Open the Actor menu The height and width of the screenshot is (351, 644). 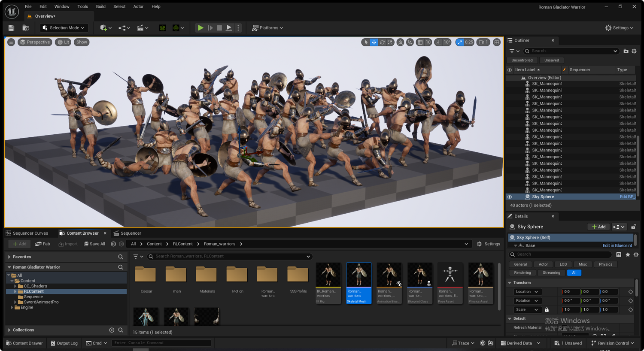(138, 6)
